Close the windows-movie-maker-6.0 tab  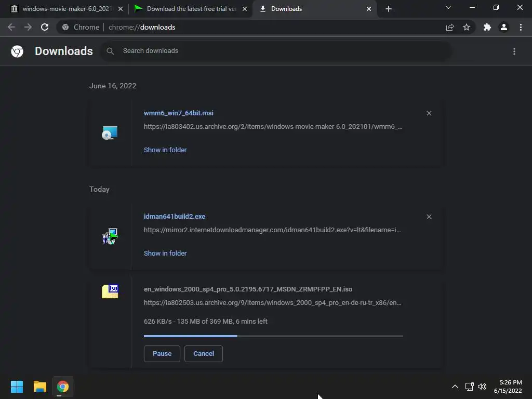[121, 9]
